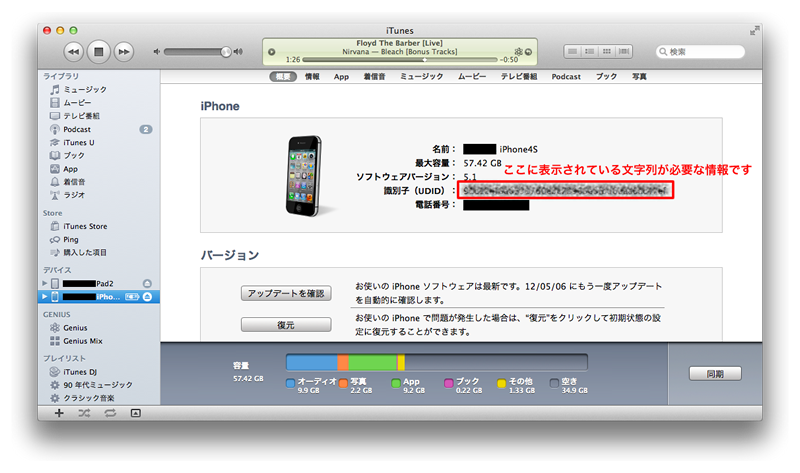
Task: Switch to the ブック tab
Action: 607,77
